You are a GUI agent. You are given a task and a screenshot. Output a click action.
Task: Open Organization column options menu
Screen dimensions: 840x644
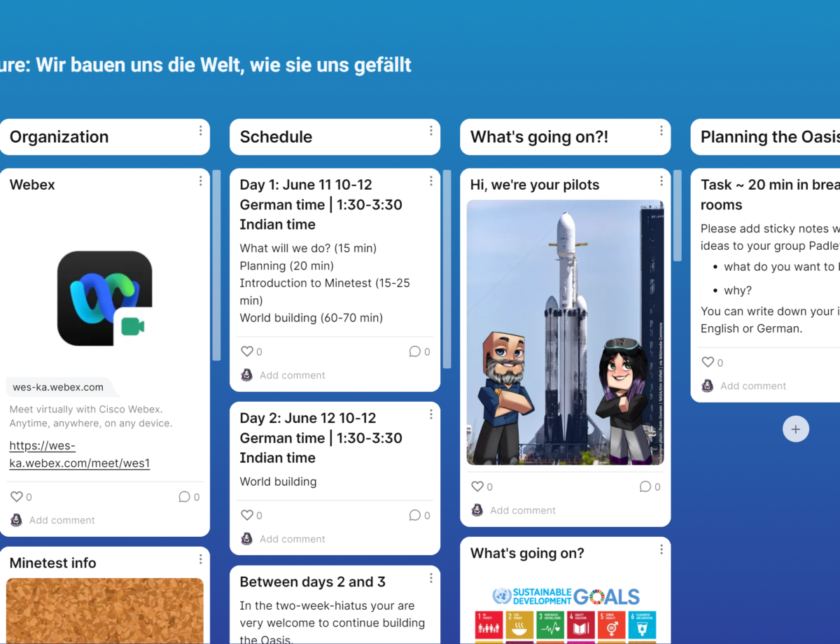[200, 131]
